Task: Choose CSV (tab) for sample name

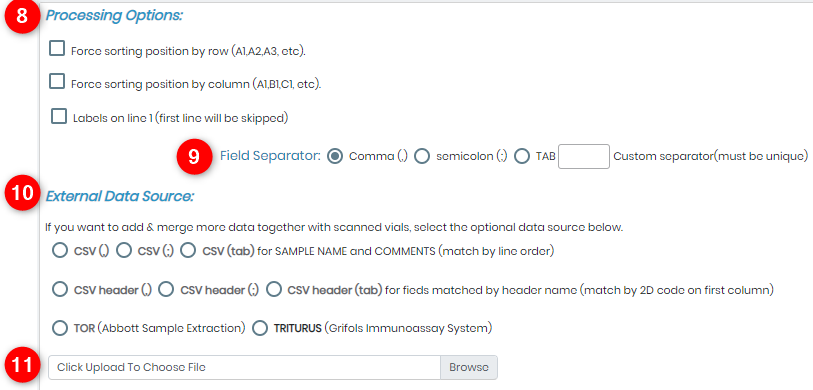Action: point(188,250)
